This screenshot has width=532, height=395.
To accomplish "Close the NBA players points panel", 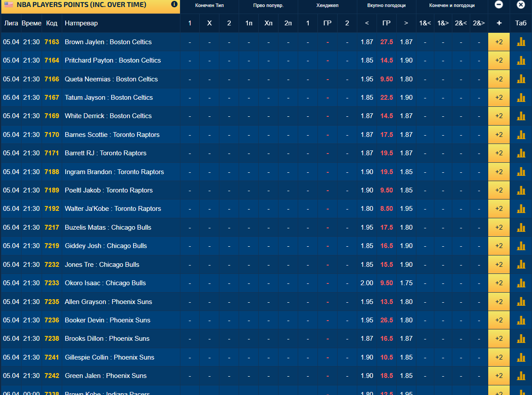I will 521,5.
